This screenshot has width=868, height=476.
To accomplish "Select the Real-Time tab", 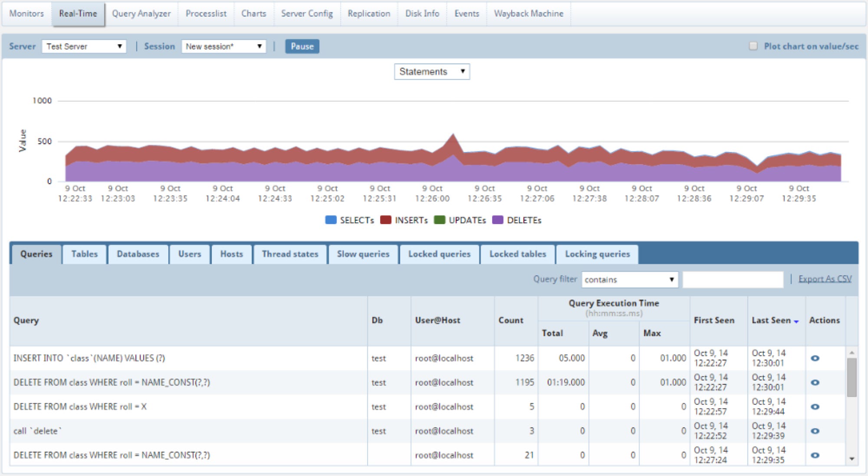I will [x=78, y=13].
